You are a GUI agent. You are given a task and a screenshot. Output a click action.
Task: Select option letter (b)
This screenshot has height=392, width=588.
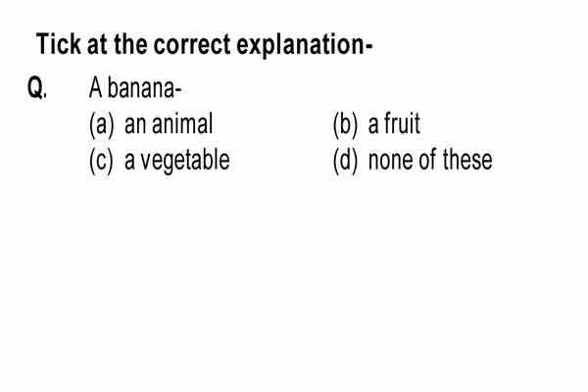pyautogui.click(x=345, y=124)
